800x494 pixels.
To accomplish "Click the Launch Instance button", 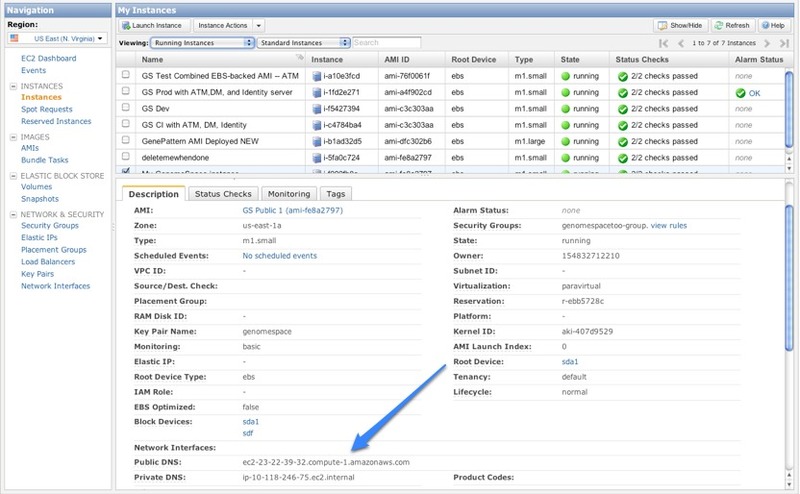I will [153, 24].
